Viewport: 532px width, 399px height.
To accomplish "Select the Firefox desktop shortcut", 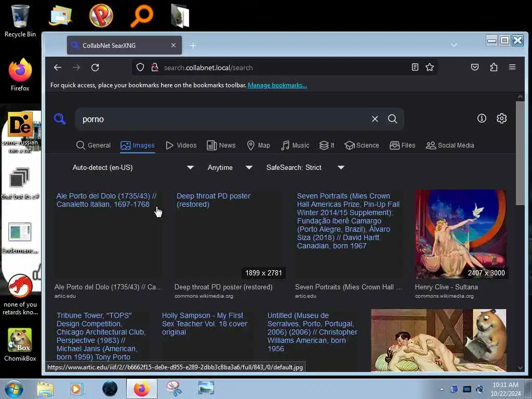I will click(20, 75).
